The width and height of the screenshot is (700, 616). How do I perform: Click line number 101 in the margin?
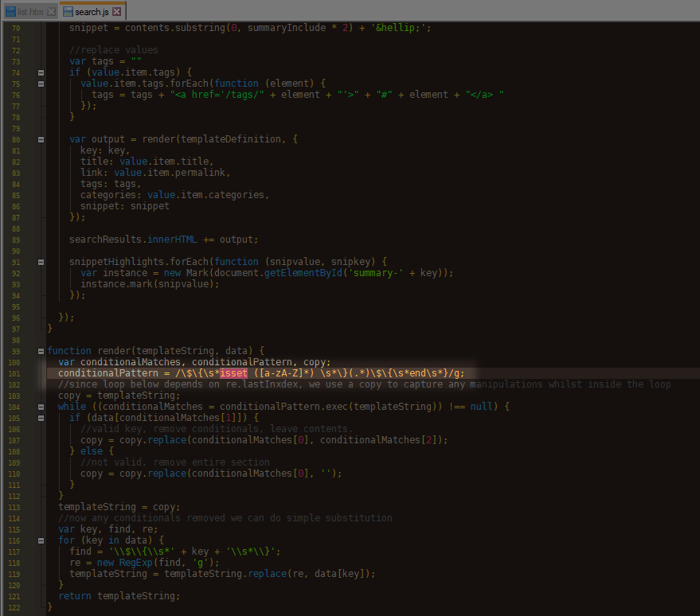point(16,373)
